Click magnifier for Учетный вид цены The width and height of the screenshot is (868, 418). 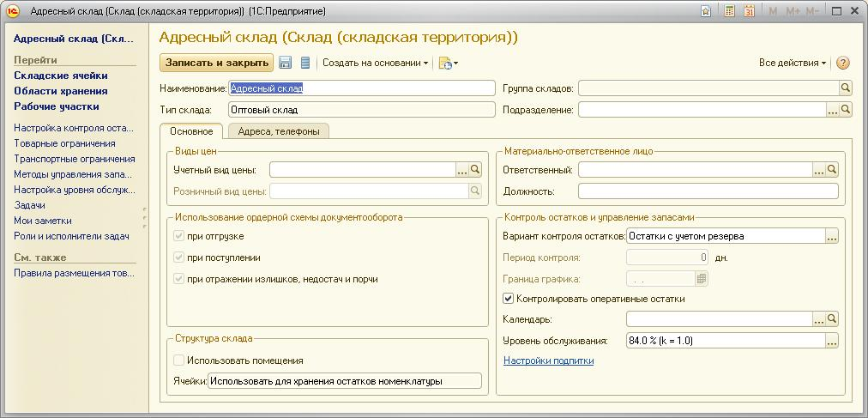pos(475,170)
